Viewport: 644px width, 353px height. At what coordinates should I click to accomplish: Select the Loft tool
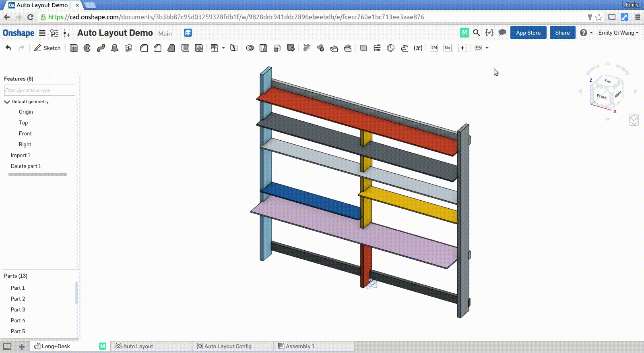coord(115,48)
